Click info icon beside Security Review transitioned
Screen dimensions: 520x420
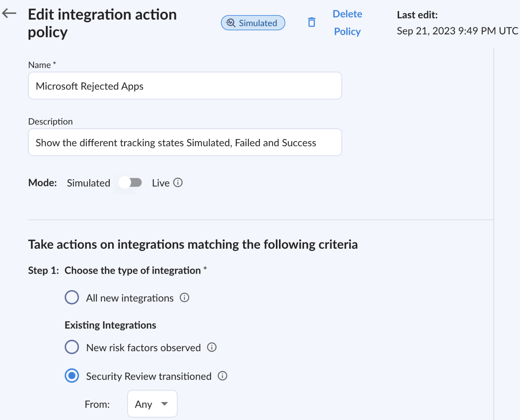click(x=223, y=376)
